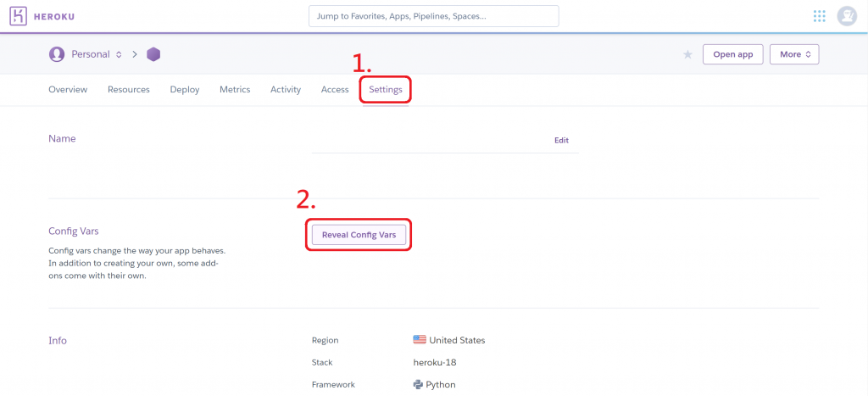Screen dimensions: 868x396
Task: Click the Heroku logo icon
Action: click(x=19, y=16)
